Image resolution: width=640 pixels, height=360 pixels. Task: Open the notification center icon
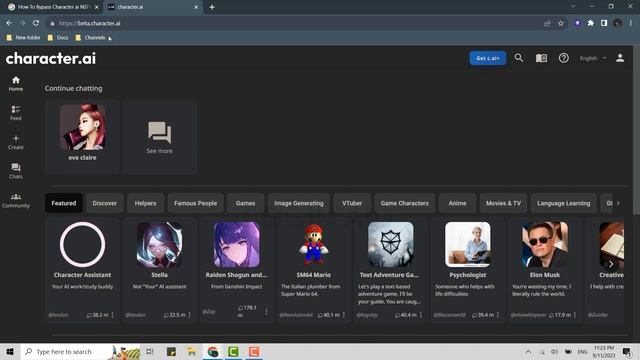pyautogui.click(x=627, y=351)
